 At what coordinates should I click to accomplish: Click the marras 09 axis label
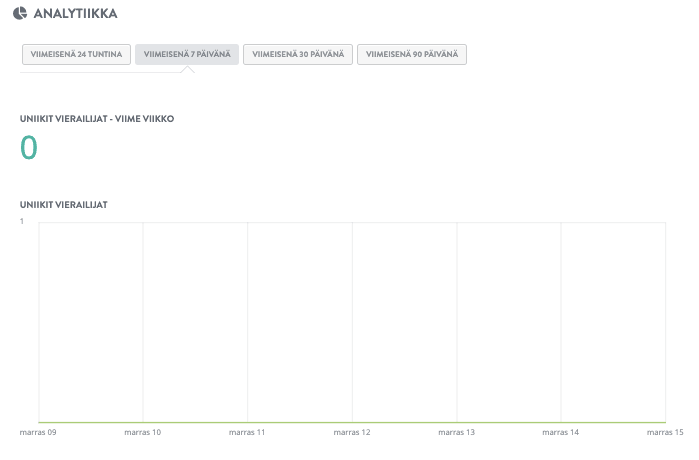point(38,432)
